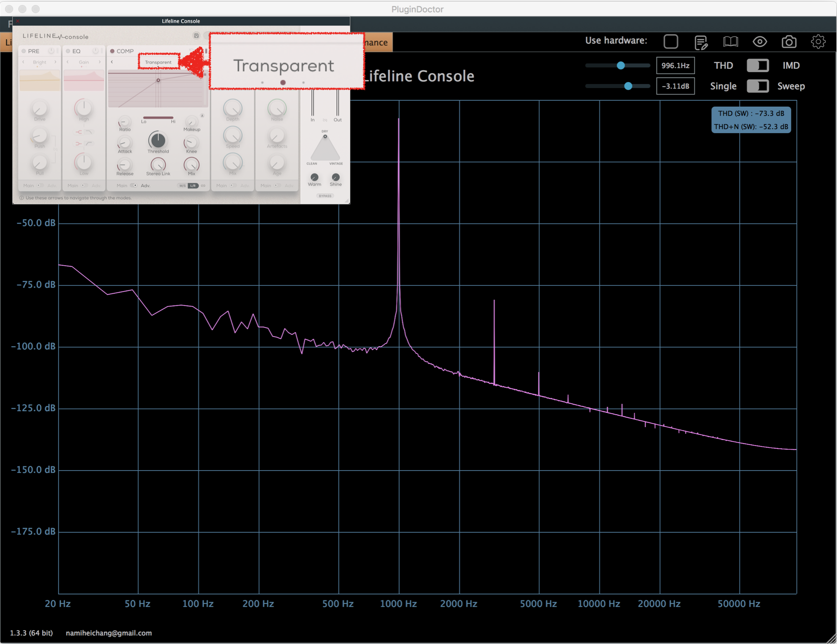Go to next EQ mode after Gain
This screenshot has width=837, height=644.
100,62
